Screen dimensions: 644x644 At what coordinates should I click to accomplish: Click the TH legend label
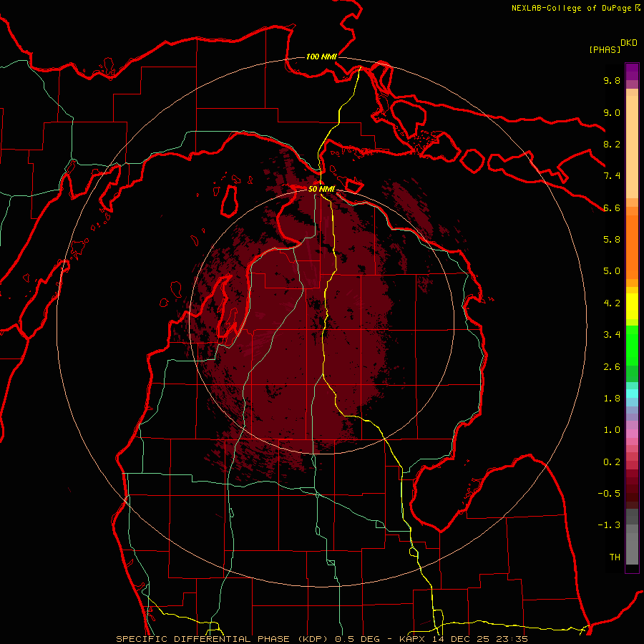(x=615, y=557)
